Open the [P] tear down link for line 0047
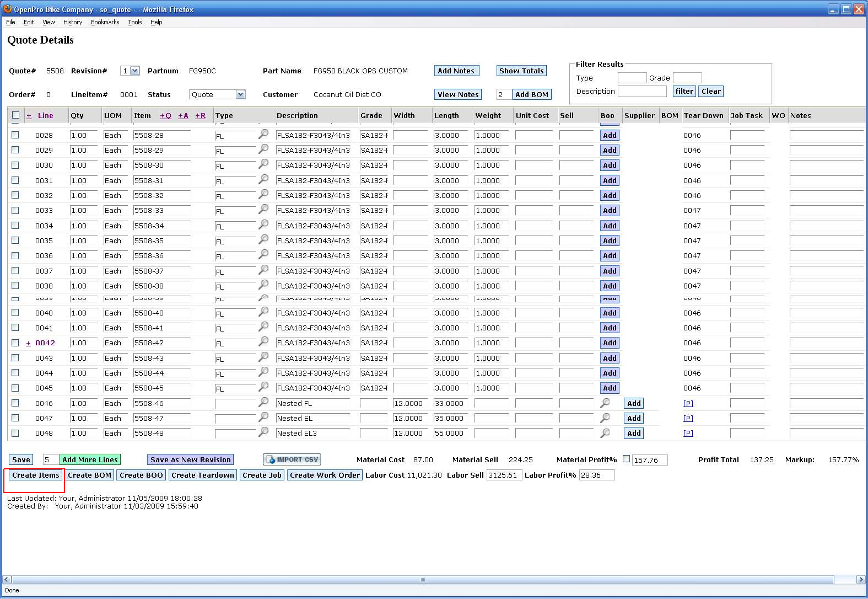Screen dimensions: 868x599 688,418
